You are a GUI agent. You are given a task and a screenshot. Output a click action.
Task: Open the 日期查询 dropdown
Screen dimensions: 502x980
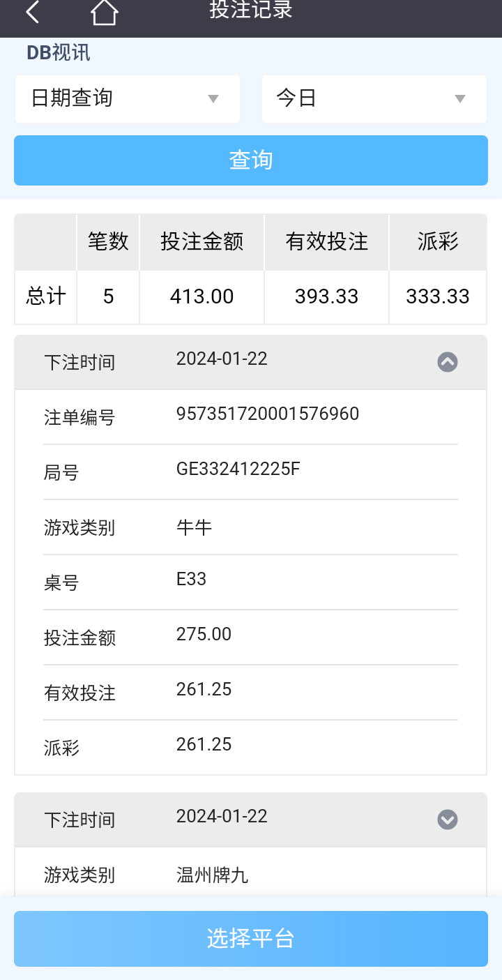(x=128, y=98)
